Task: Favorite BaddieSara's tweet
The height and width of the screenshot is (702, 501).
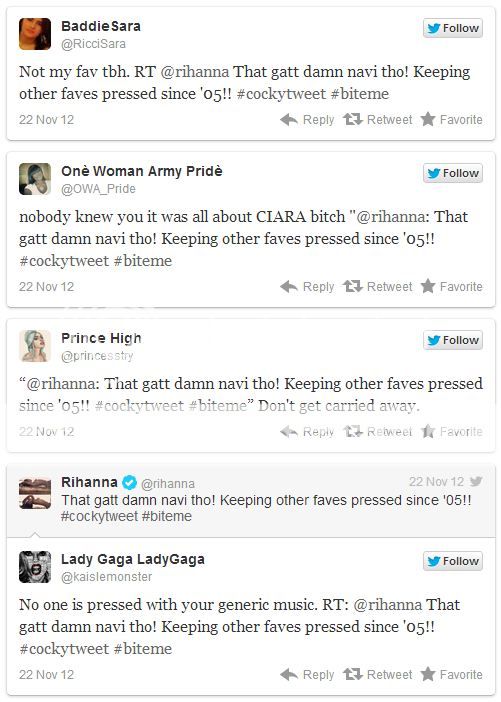Action: (x=451, y=120)
